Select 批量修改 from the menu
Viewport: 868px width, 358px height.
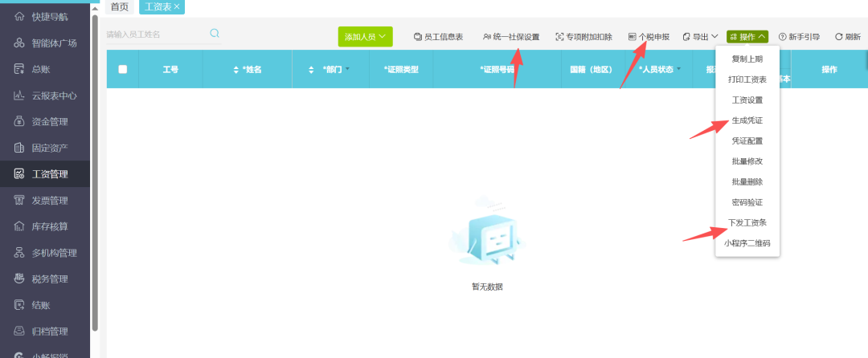point(747,161)
